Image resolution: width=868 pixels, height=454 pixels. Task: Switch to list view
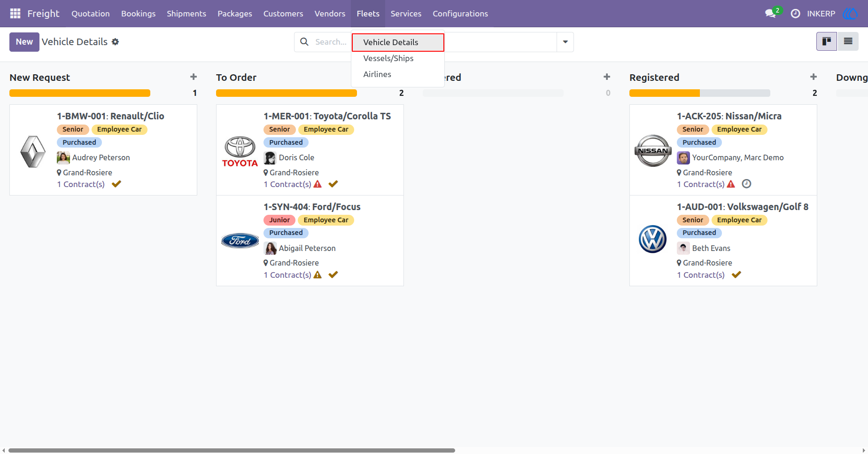(x=848, y=41)
